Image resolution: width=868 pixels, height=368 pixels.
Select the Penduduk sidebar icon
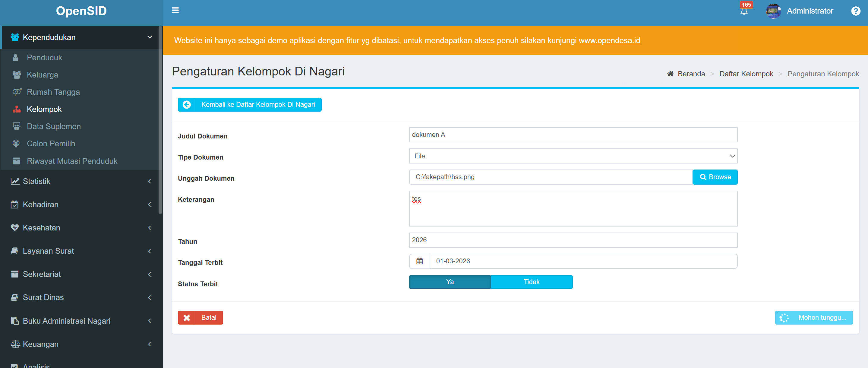[x=16, y=58]
